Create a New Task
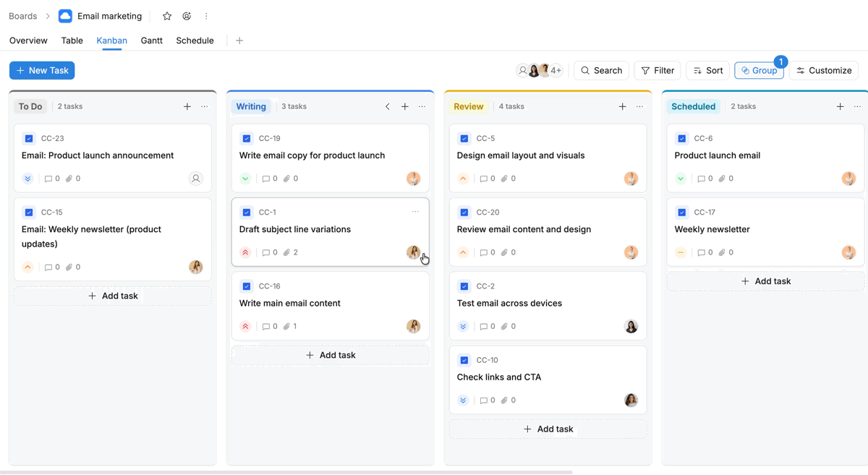The height and width of the screenshot is (475, 868). 42,70
